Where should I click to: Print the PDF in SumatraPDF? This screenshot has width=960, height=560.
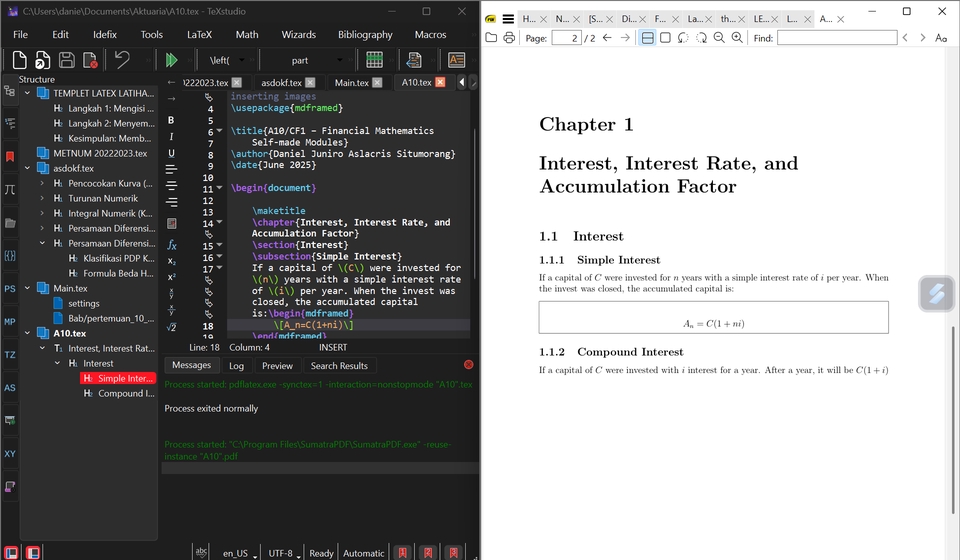(509, 38)
